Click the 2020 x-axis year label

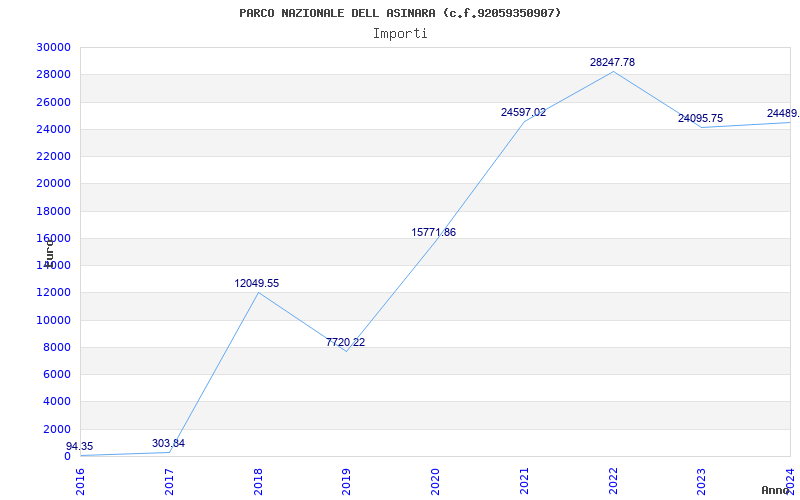click(435, 481)
